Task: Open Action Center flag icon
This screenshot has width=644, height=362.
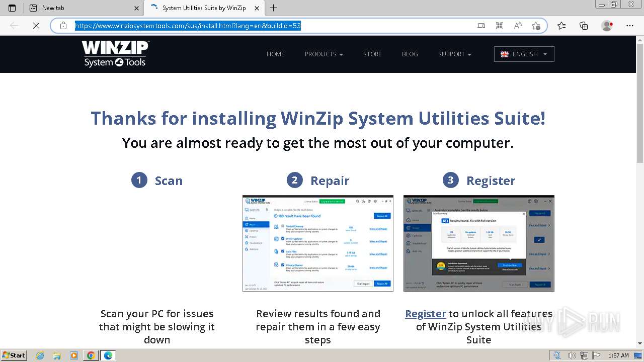Action: pos(596,355)
